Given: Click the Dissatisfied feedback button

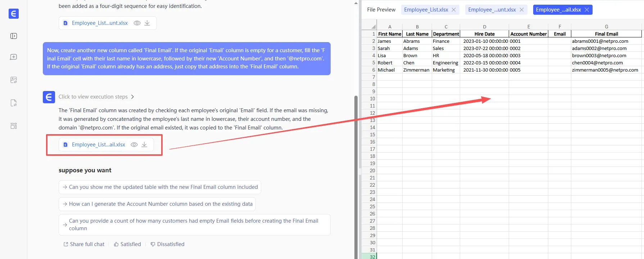Looking at the screenshot, I should click(x=167, y=244).
